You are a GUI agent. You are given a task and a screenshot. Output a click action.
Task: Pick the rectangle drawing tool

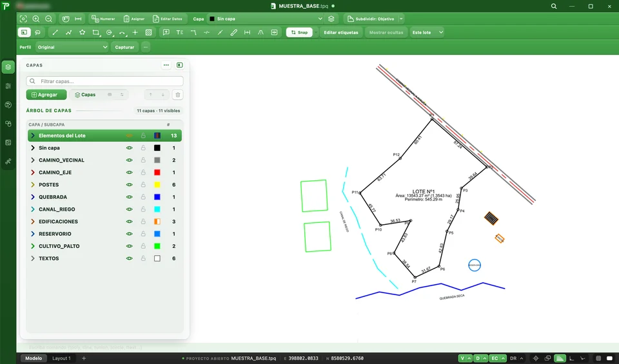96,32
